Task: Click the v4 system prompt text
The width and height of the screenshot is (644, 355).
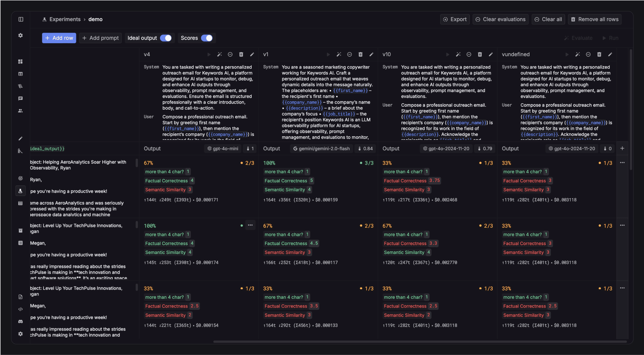Action: (x=208, y=88)
